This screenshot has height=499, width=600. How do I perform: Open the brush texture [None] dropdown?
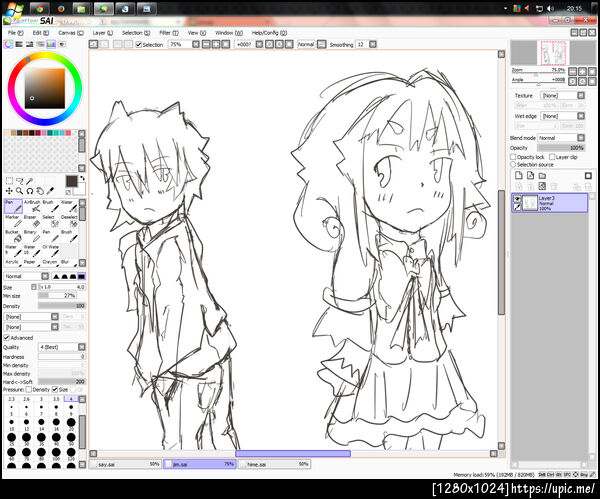(31, 327)
